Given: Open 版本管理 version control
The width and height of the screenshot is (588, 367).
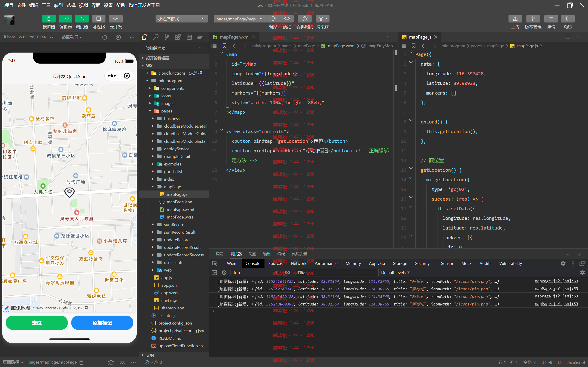Looking at the screenshot, I should (533, 19).
